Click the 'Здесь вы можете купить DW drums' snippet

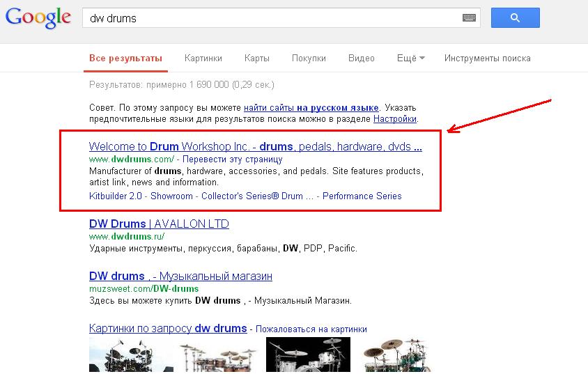[220, 301]
